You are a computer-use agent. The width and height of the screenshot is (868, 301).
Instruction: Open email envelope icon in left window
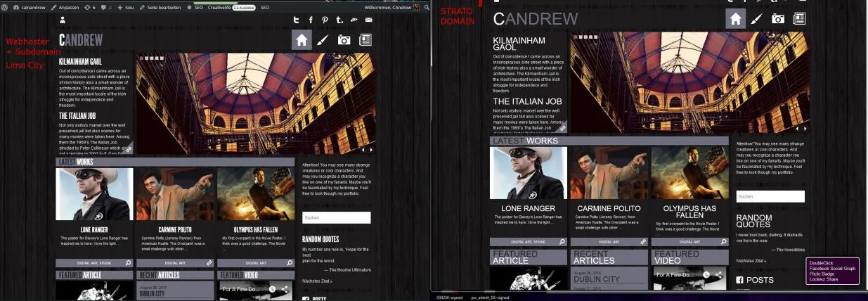368,20
